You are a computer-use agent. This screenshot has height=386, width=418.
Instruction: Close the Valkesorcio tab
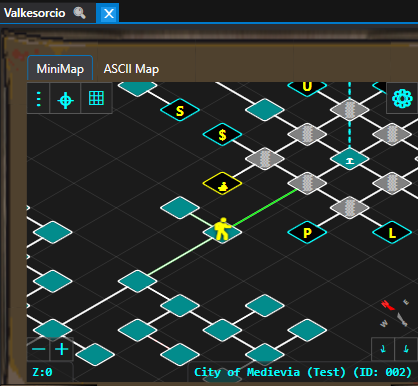[108, 13]
